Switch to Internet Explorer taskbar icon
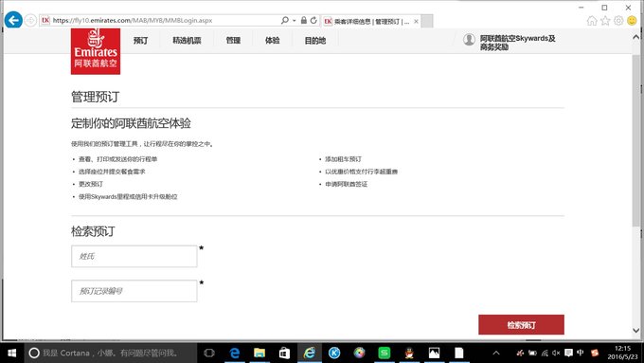 coord(310,353)
